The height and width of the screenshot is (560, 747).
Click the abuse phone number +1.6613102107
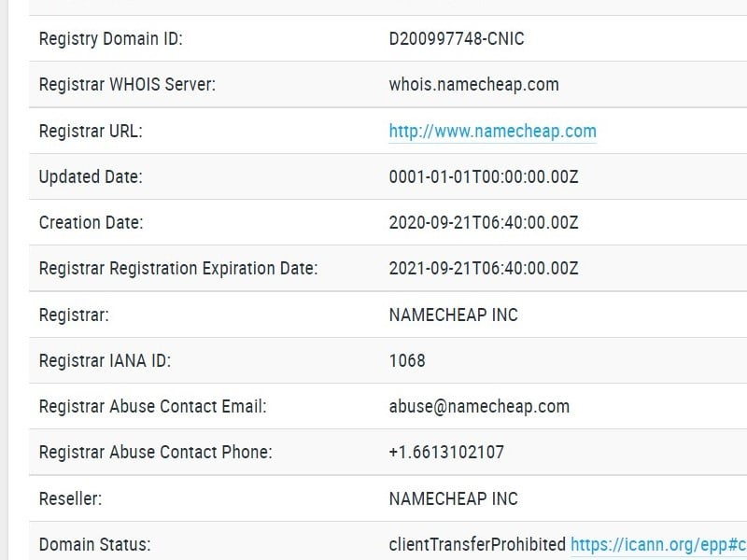(446, 453)
